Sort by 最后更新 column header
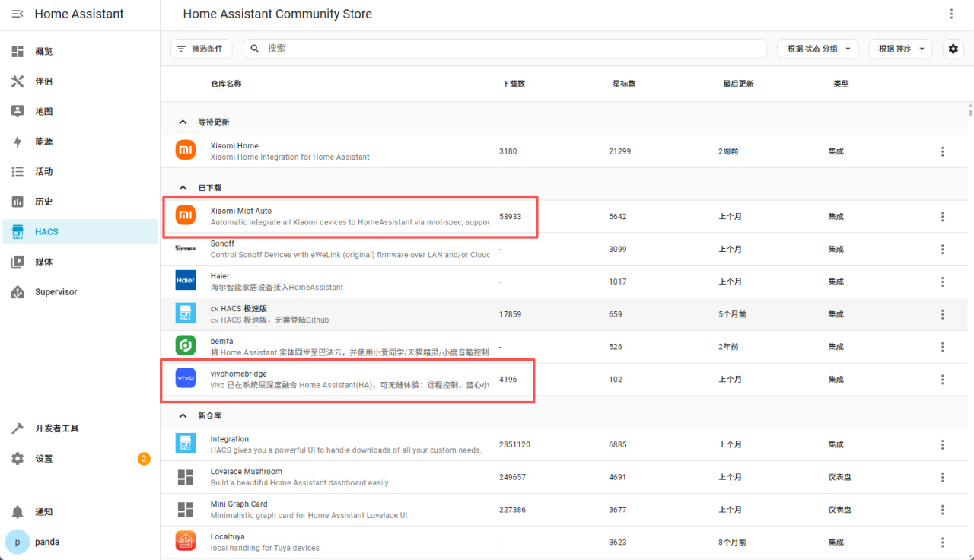Viewport: 974px width, 560px height. pos(738,84)
